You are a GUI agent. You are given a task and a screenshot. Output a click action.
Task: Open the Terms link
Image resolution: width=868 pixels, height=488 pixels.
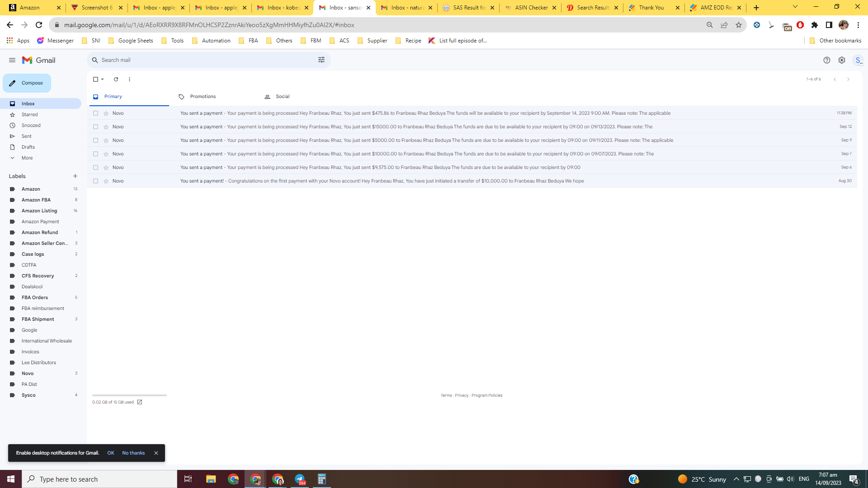[x=446, y=395]
